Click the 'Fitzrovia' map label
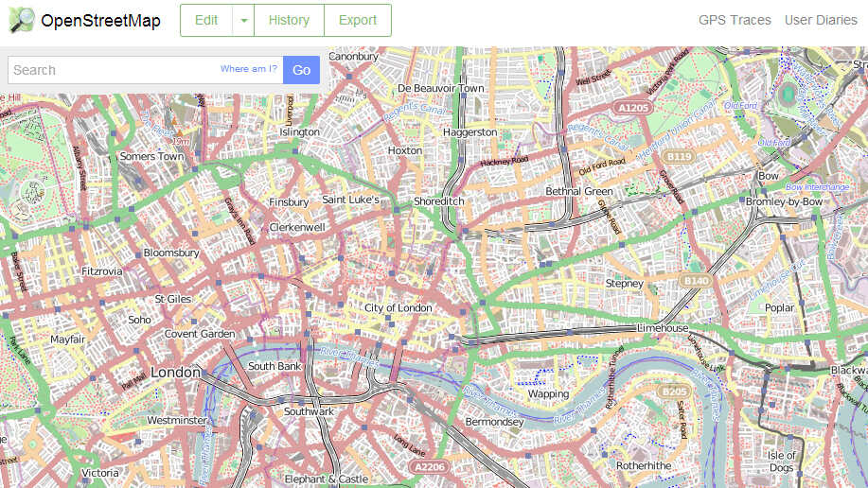 pos(102,271)
